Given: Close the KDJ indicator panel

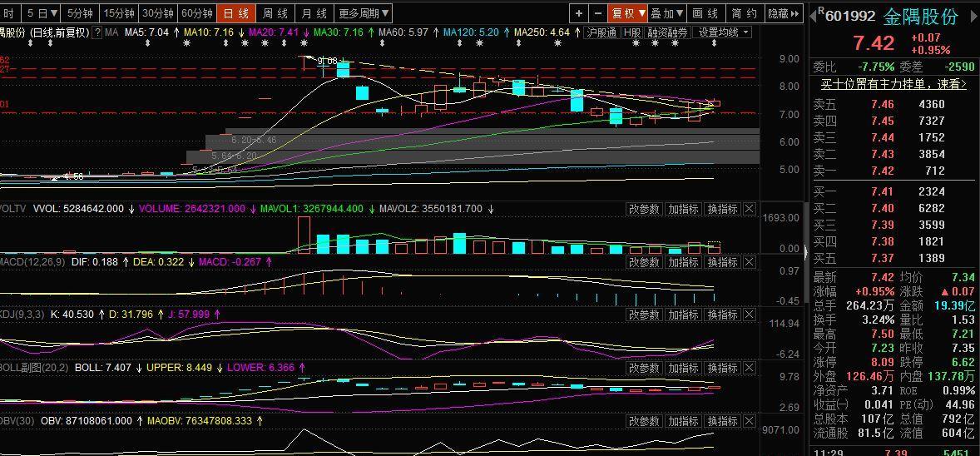Looking at the screenshot, I should tap(749, 315).
